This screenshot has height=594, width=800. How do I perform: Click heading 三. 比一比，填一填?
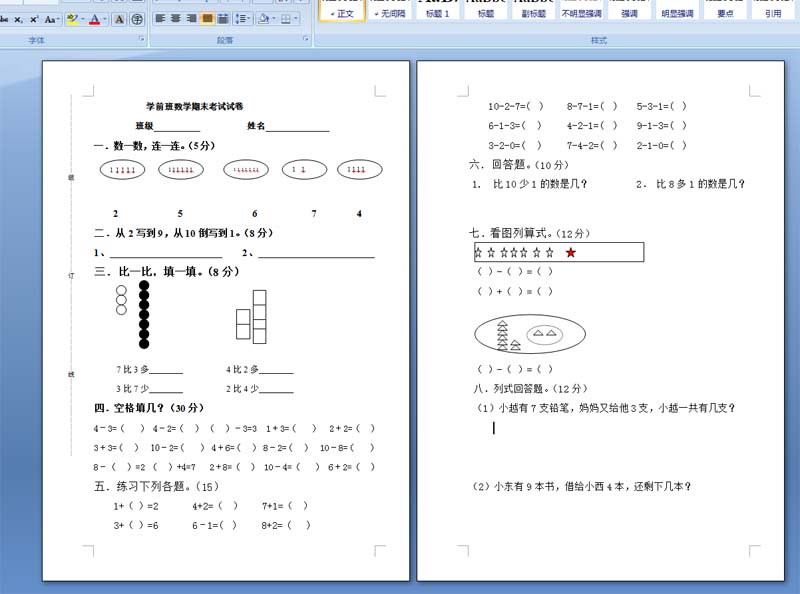pos(167,271)
